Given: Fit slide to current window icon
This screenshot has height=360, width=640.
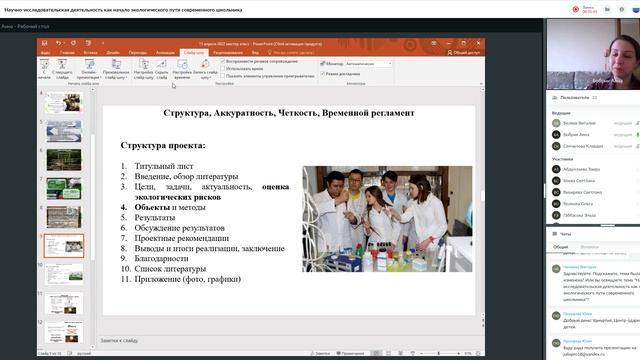Looking at the screenshot, I should (x=478, y=353).
